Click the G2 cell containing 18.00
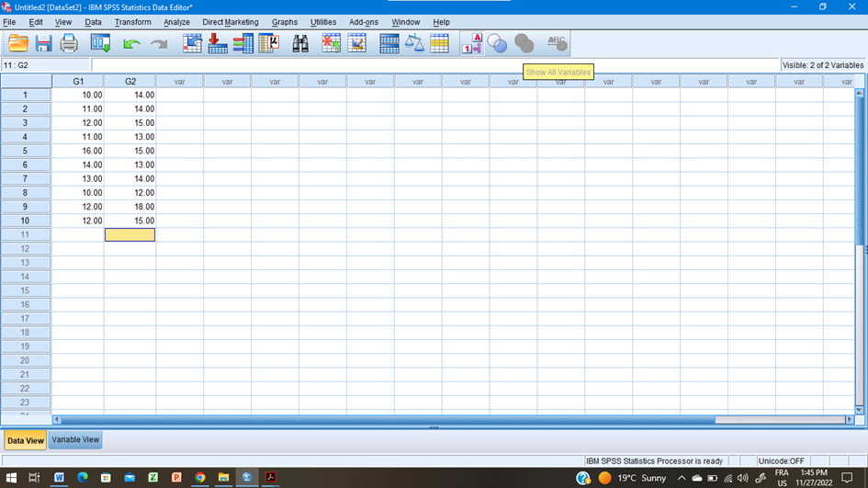 coord(130,207)
